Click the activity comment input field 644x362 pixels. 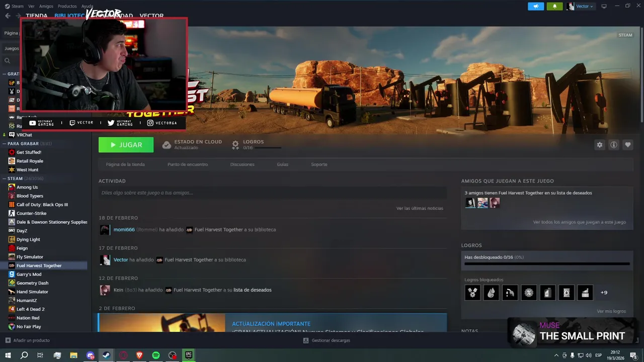coord(273,193)
